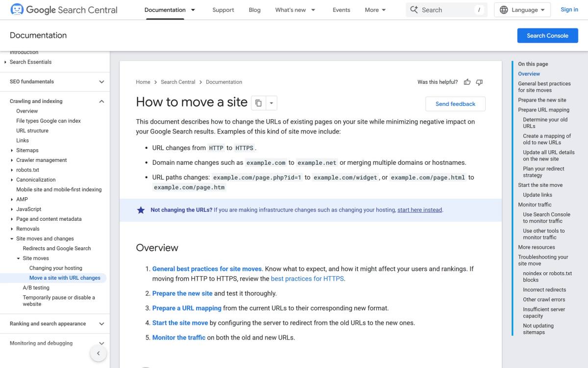Open Start the site move link
The width and height of the screenshot is (588, 368).
(x=180, y=323)
